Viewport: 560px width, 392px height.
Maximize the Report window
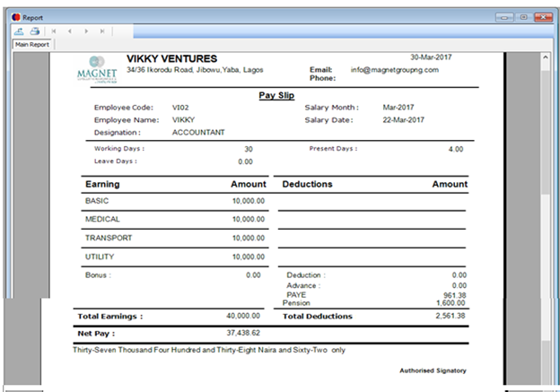tap(523, 17)
